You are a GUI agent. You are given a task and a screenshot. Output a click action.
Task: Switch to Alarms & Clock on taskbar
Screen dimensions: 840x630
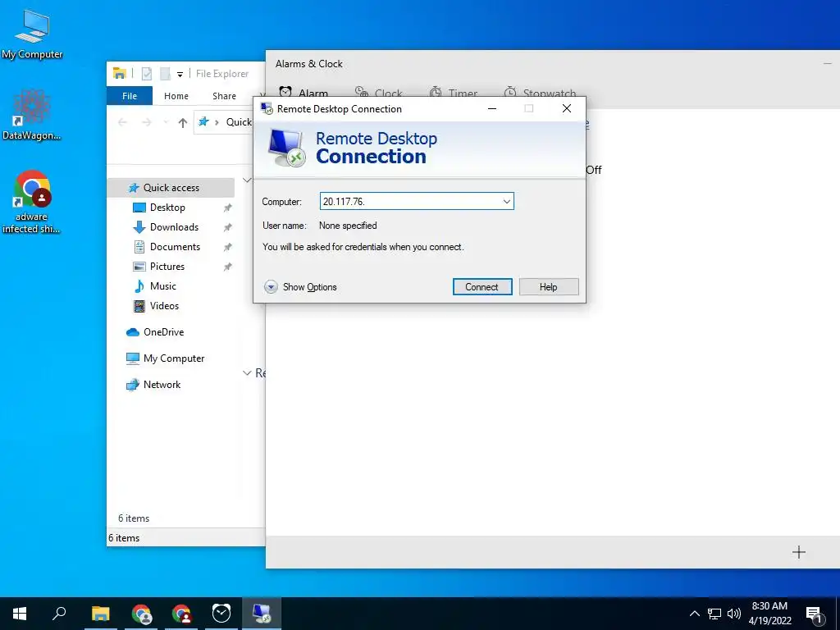pyautogui.click(x=221, y=614)
